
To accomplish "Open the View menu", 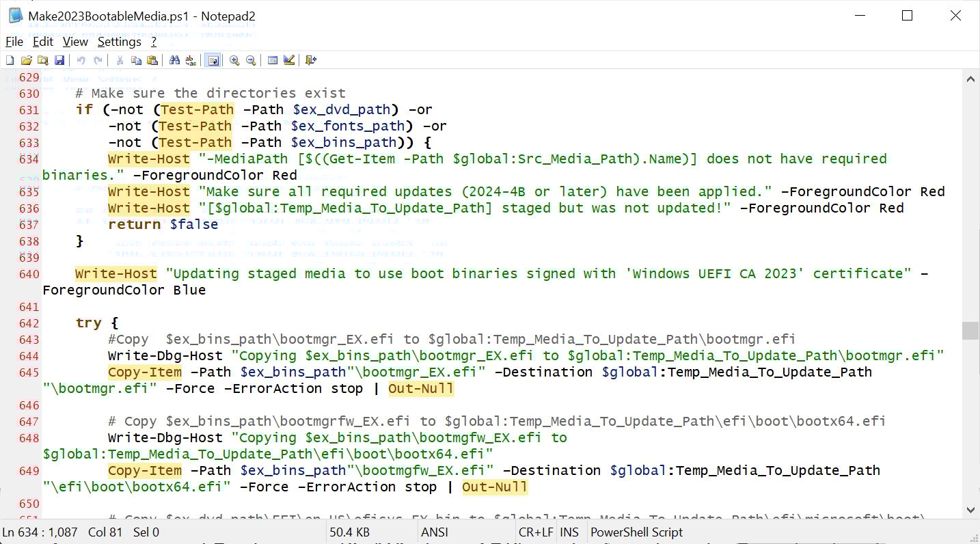I will click(75, 42).
